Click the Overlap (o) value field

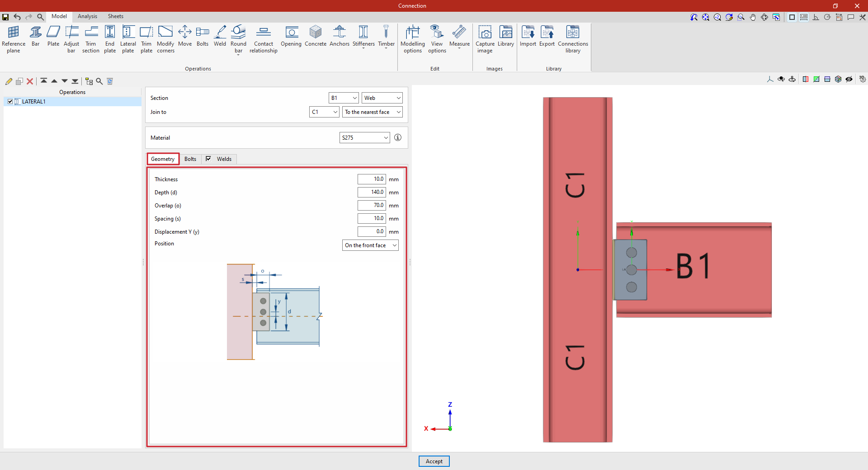pos(371,206)
